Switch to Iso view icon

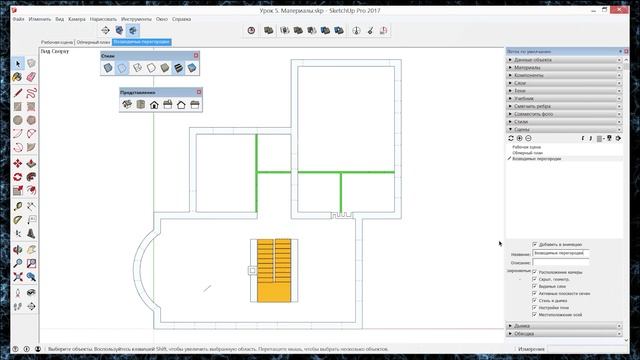127,104
